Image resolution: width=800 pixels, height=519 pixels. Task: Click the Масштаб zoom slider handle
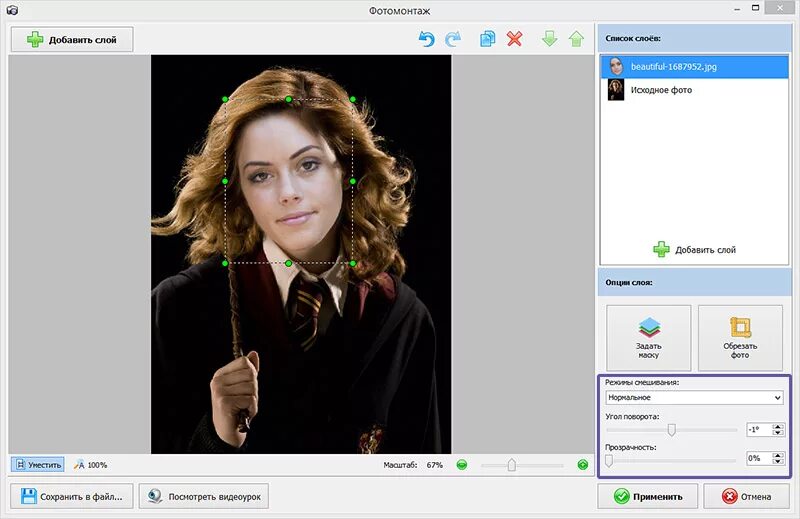click(x=512, y=465)
